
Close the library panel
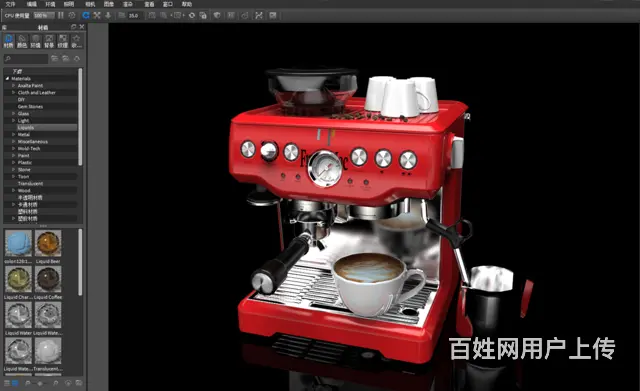point(82,27)
